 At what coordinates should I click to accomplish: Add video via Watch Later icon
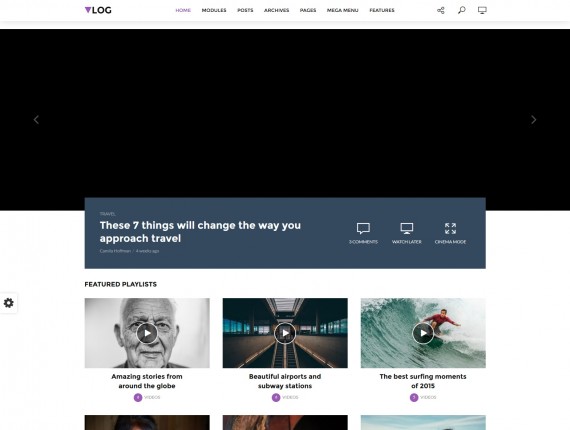(x=406, y=228)
